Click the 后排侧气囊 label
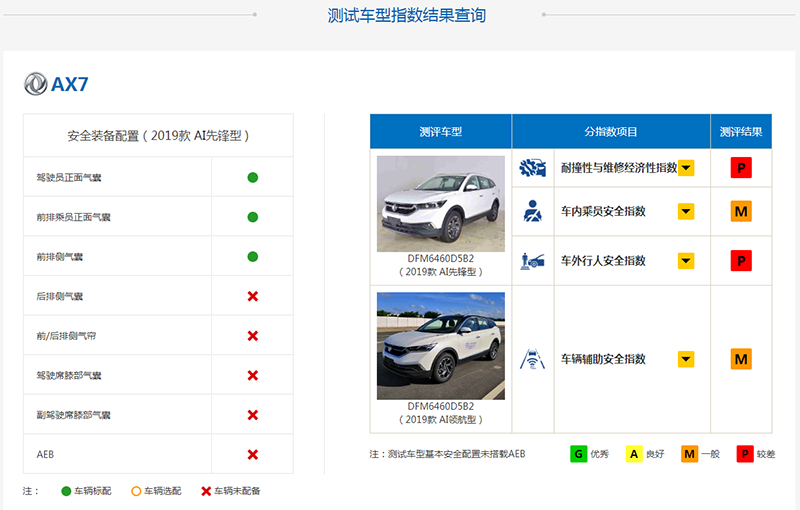 click(60, 296)
